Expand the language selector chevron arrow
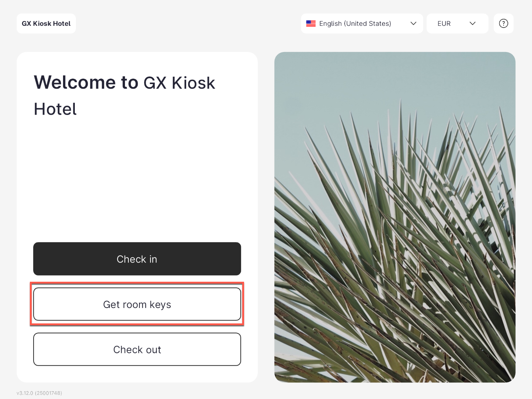532x399 pixels. (x=413, y=24)
